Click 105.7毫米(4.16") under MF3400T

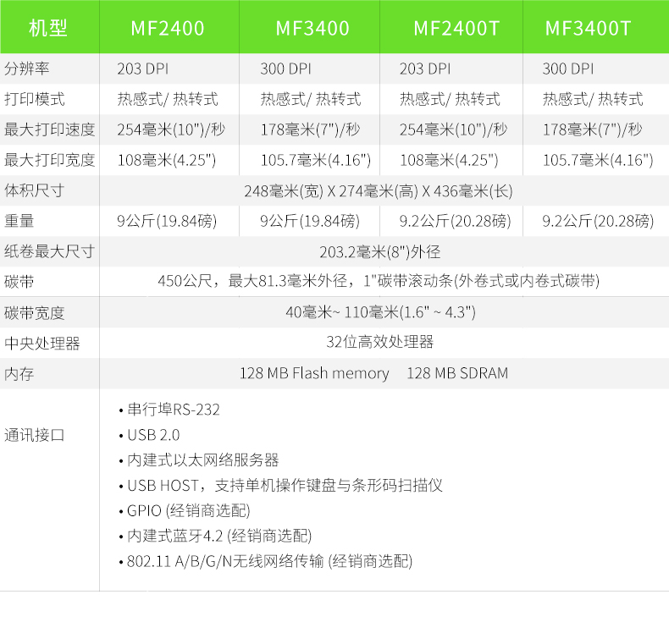tap(598, 160)
